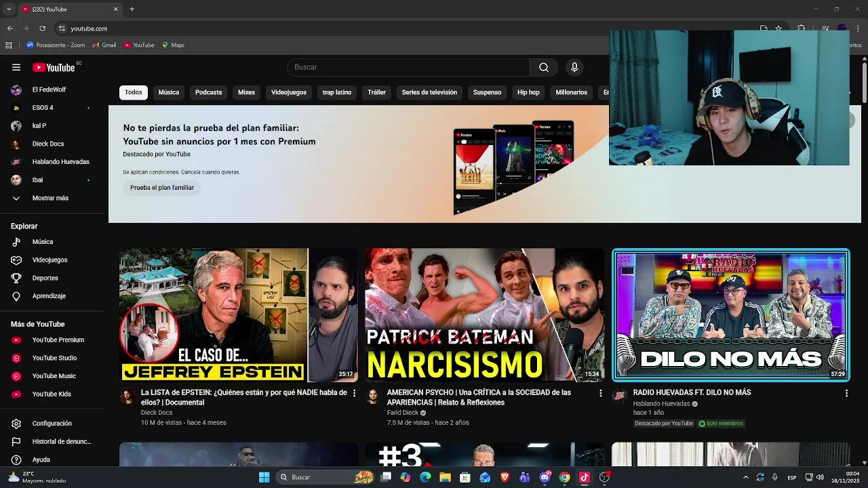Open Patrick Bateman Narcisismo thumbnail
868x488 pixels.
pyautogui.click(x=485, y=315)
